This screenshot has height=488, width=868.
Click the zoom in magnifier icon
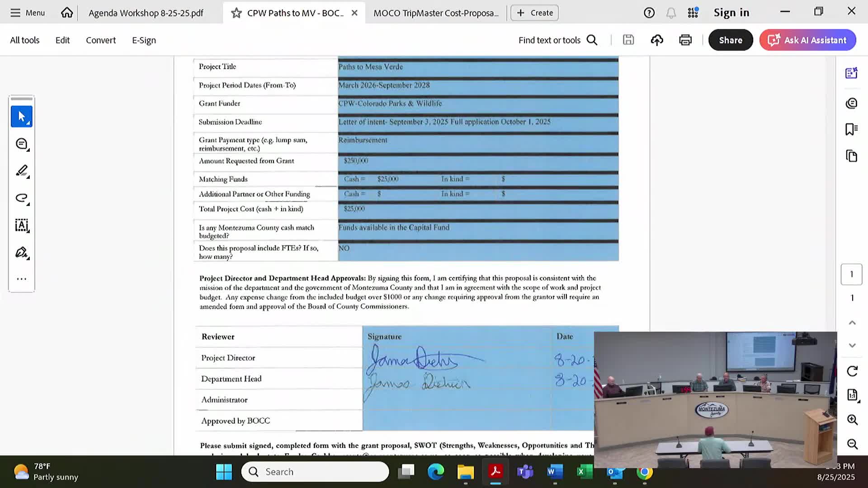(x=852, y=420)
